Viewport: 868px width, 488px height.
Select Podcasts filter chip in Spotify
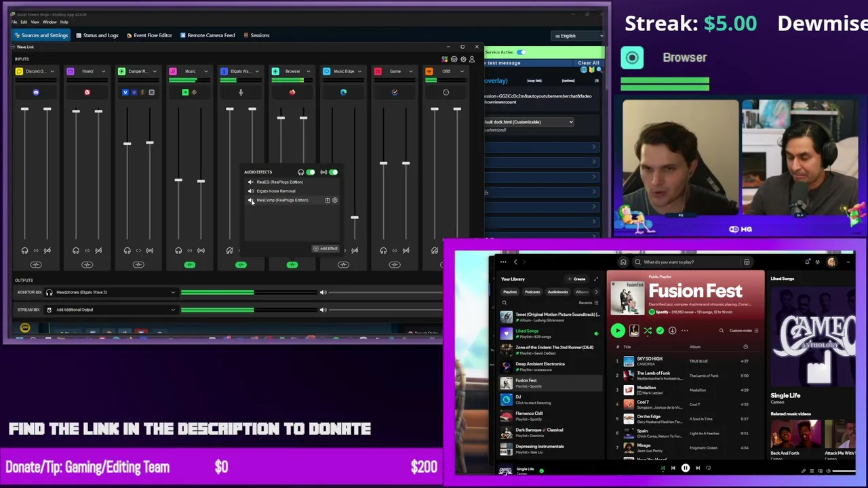pos(532,292)
